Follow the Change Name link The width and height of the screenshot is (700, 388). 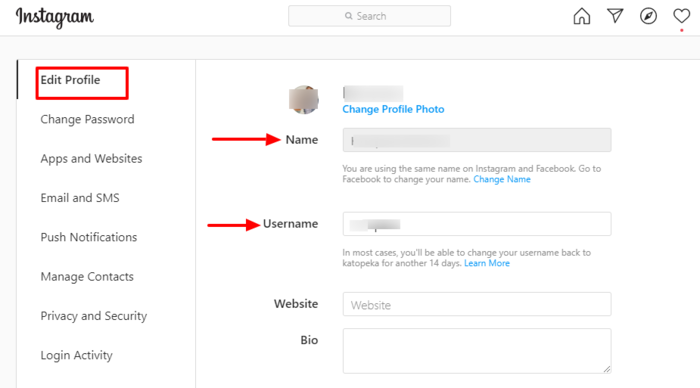tap(502, 179)
